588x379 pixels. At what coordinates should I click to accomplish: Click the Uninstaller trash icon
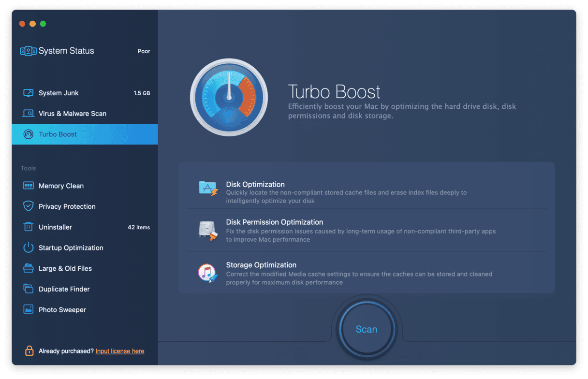pyautogui.click(x=28, y=227)
